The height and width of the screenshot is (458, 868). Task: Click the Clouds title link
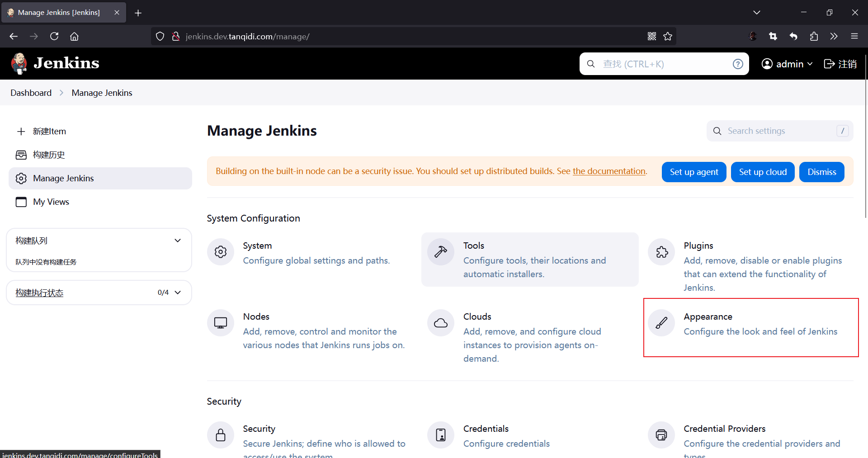[477, 317]
